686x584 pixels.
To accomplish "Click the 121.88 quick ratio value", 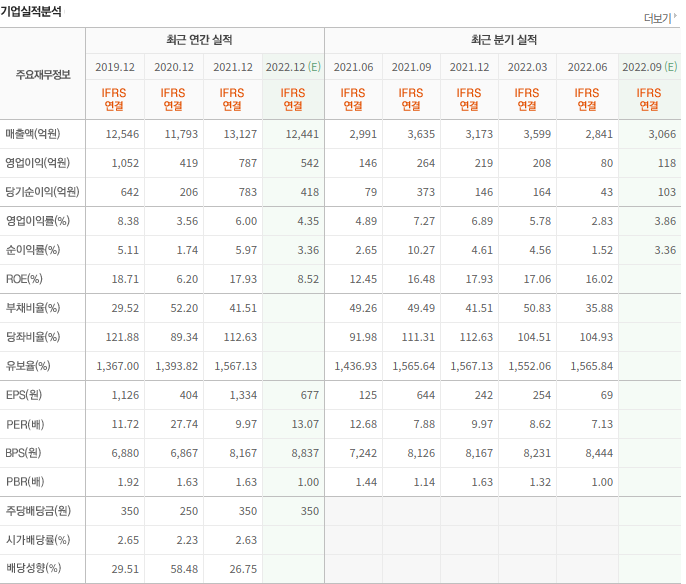I will click(x=122, y=337).
